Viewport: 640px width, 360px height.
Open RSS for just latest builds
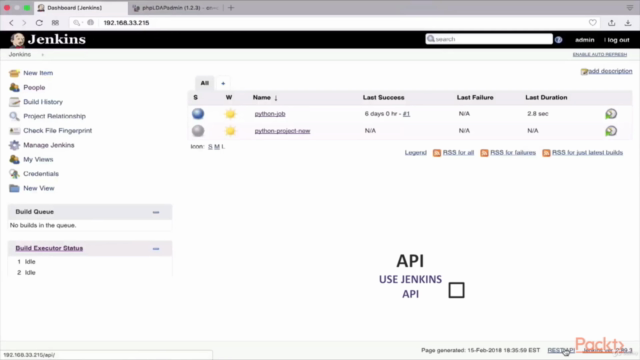click(587, 153)
